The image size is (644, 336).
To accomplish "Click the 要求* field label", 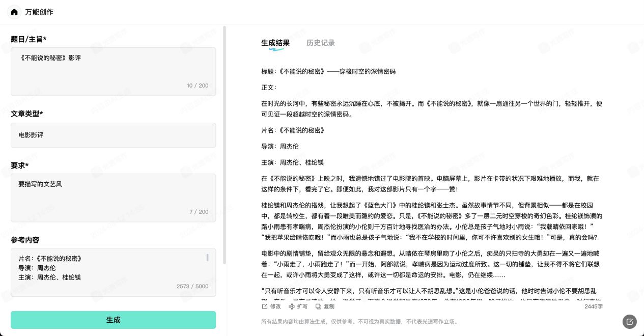I will point(20,165).
